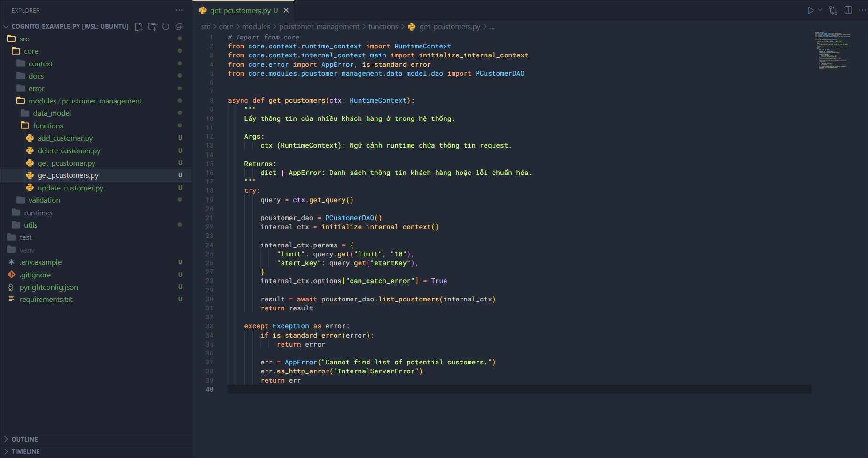This screenshot has width=868, height=458.
Task: Expand the TIMELINE section
Action: click(25, 451)
